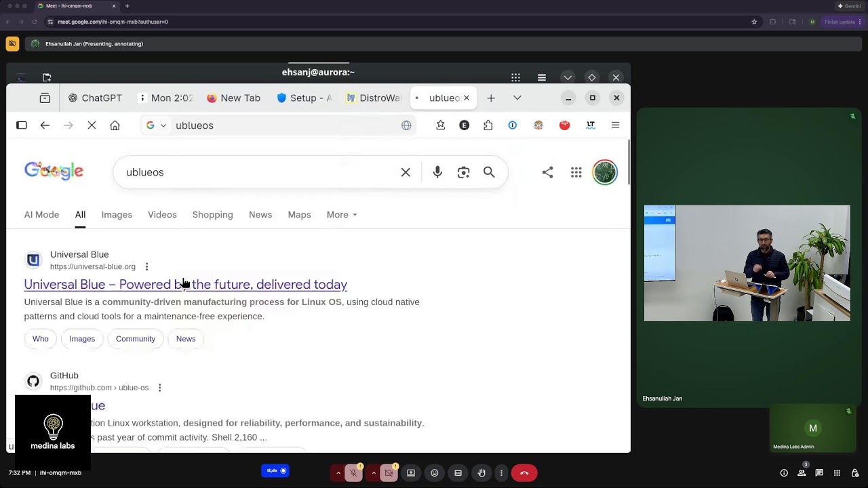Open the list all tabs chevron
The height and width of the screenshot is (488, 868).
click(517, 98)
